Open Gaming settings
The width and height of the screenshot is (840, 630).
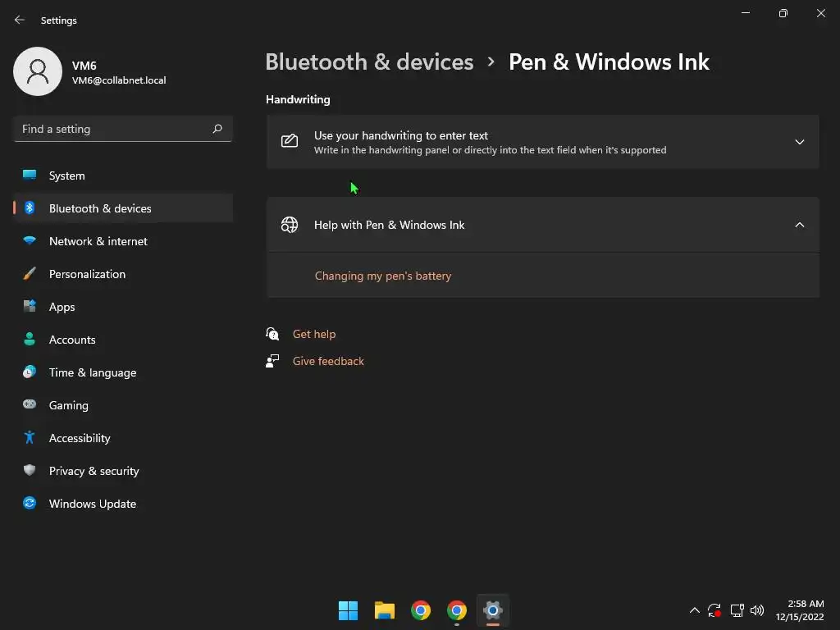click(123, 405)
